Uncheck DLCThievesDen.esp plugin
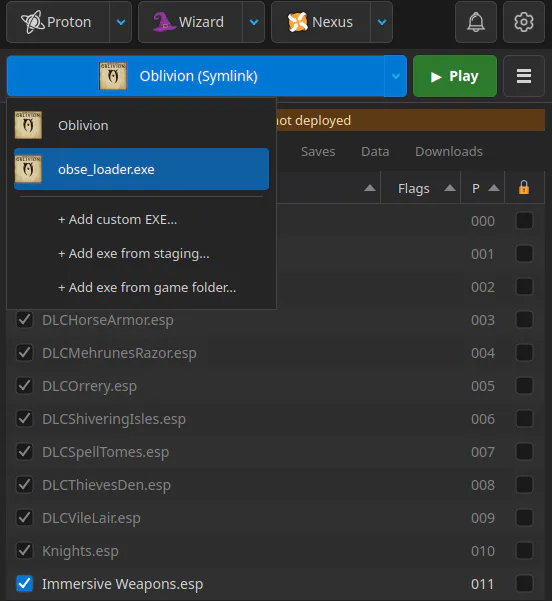 (25, 484)
